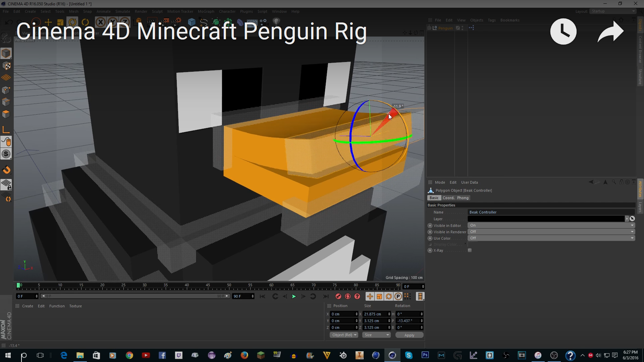Expand the Display Color disclosure arrow
This screenshot has width=644, height=362.
pos(465,244)
